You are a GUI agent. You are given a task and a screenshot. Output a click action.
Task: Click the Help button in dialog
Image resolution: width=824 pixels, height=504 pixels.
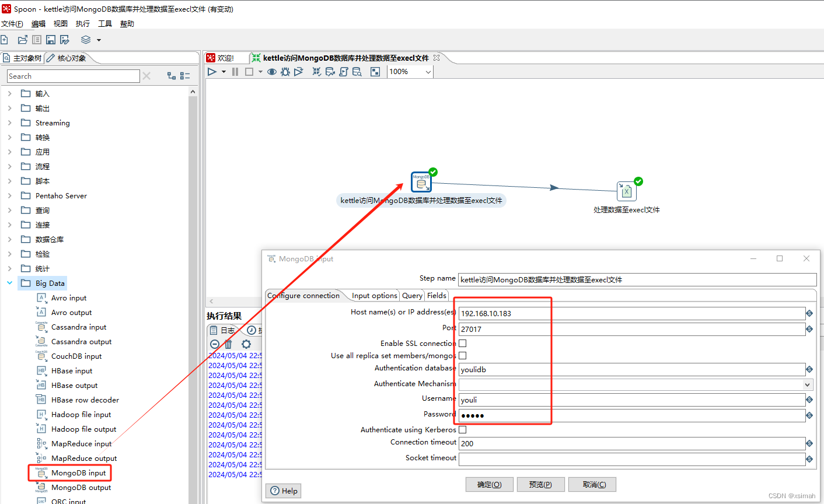coord(284,491)
